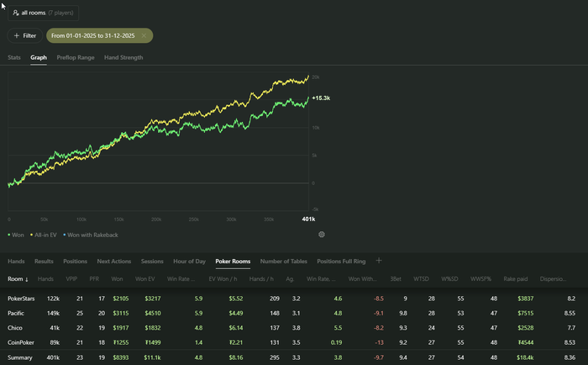Click the Summary row label

[20, 357]
